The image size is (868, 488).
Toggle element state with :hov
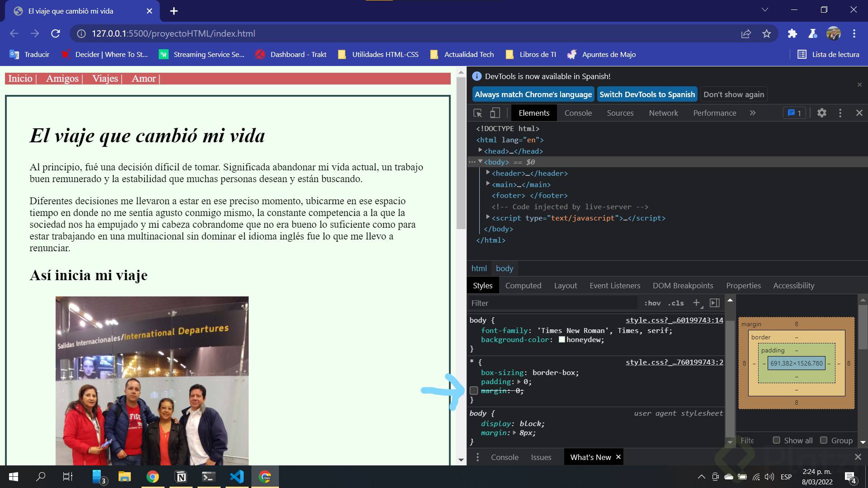652,303
